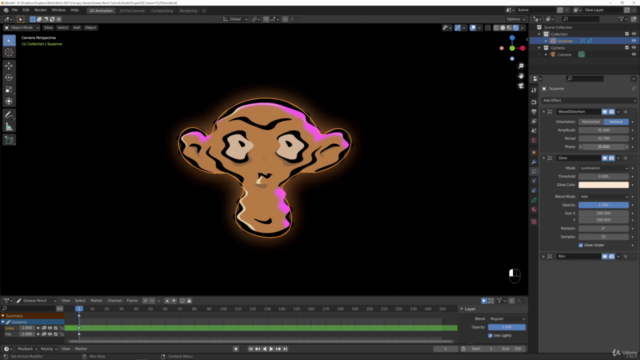Click the viewport pan hand icon
The image size is (640, 360).
(x=521, y=76)
